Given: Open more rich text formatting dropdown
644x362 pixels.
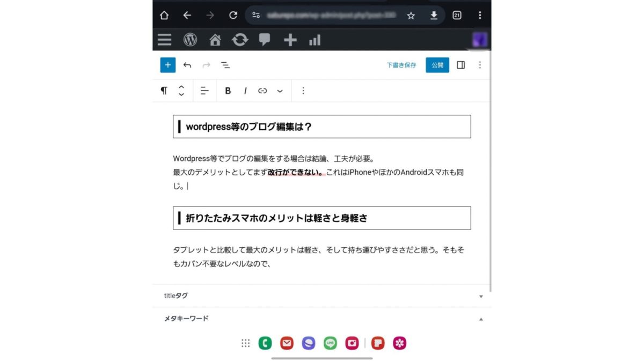Looking at the screenshot, I should point(280,91).
